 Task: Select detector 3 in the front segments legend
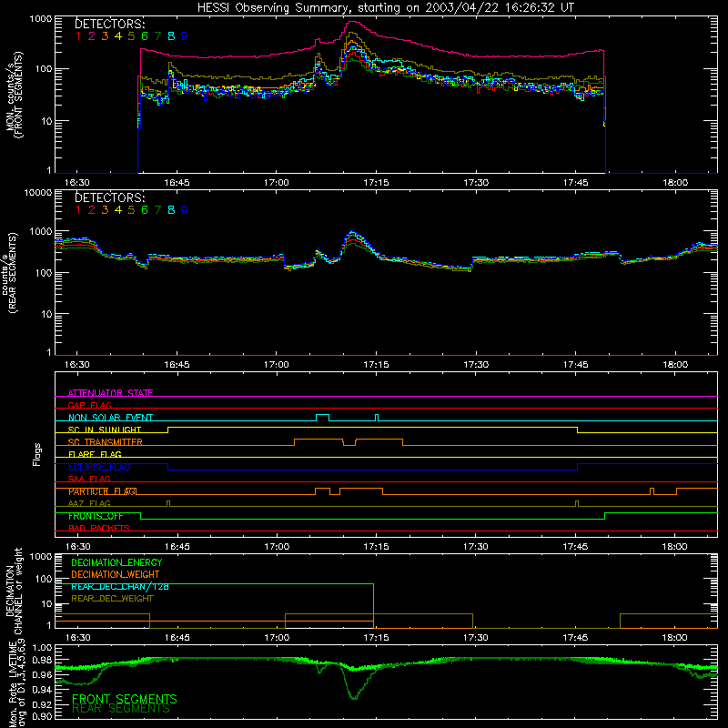[105, 36]
